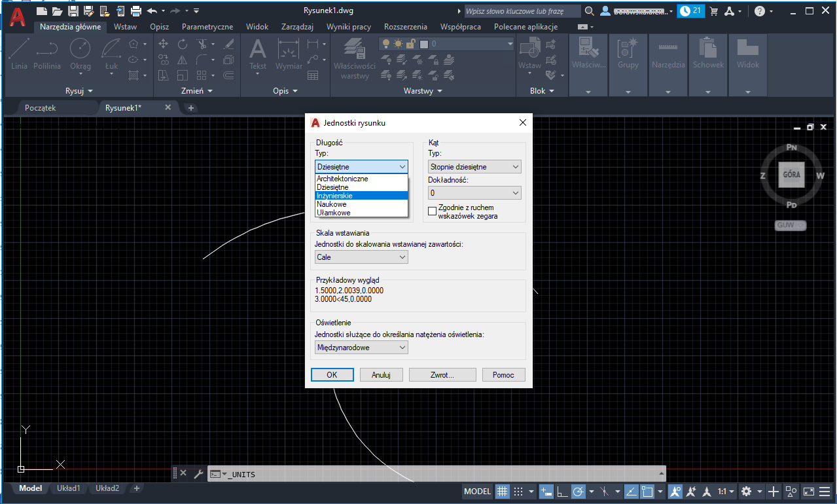The height and width of the screenshot is (504, 837).
Task: Click the customize wrench icon on command line
Action: click(199, 473)
